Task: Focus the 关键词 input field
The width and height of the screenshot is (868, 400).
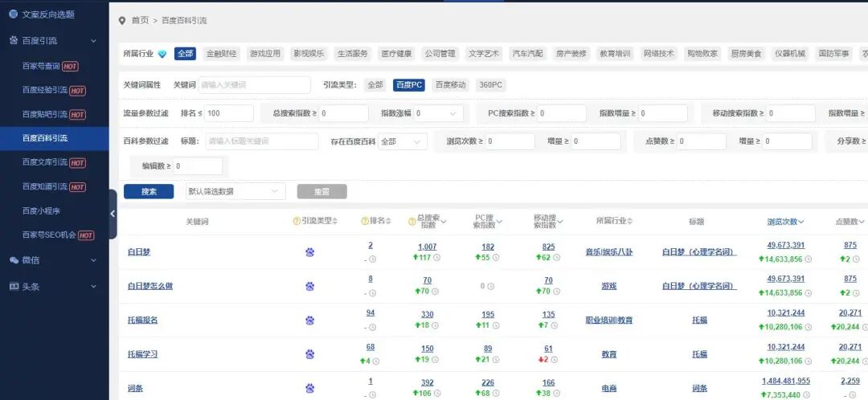Action: [254, 84]
